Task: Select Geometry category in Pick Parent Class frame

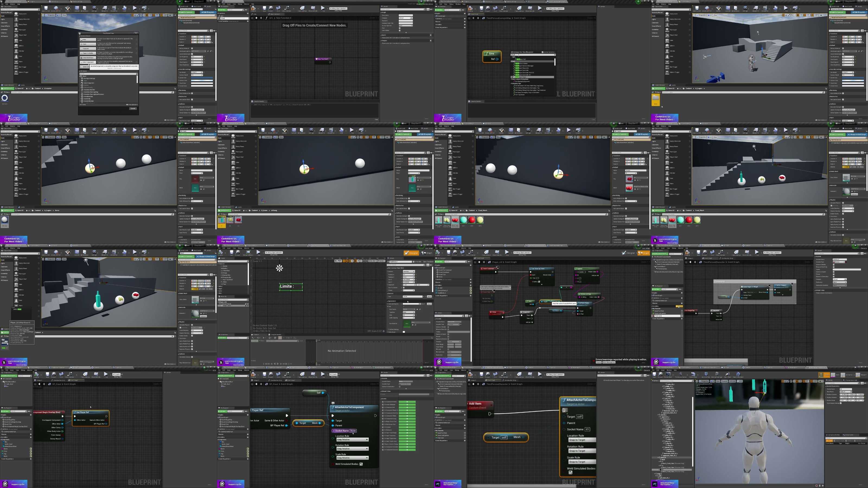Action: coord(4,29)
